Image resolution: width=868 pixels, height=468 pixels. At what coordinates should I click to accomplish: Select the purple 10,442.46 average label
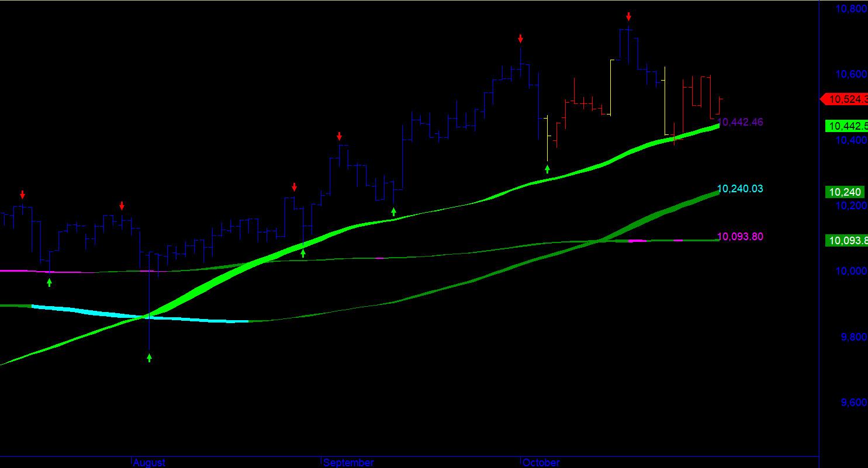740,122
